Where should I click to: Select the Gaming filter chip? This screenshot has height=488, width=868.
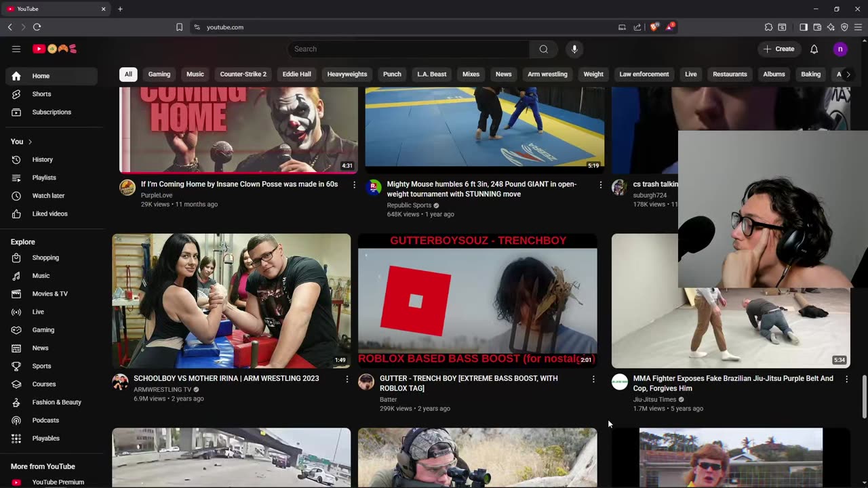(x=159, y=75)
